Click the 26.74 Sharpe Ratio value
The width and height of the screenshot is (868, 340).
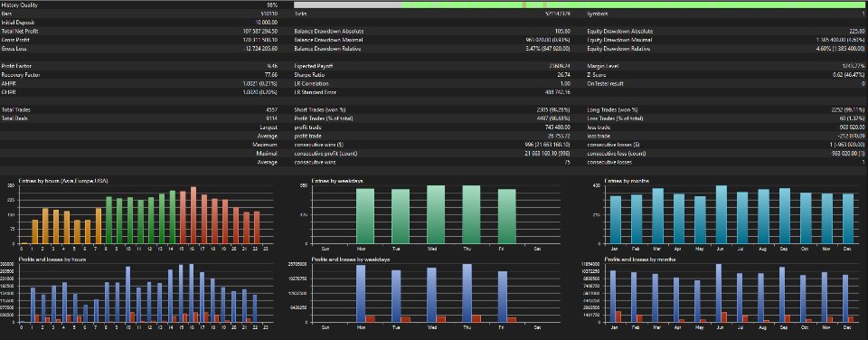[x=563, y=75]
